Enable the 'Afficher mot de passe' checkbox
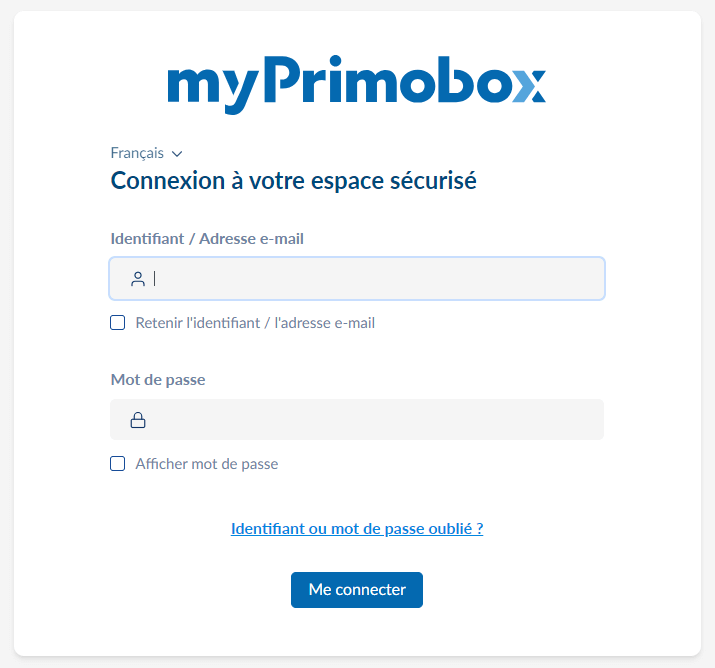The width and height of the screenshot is (715, 668). 118,464
